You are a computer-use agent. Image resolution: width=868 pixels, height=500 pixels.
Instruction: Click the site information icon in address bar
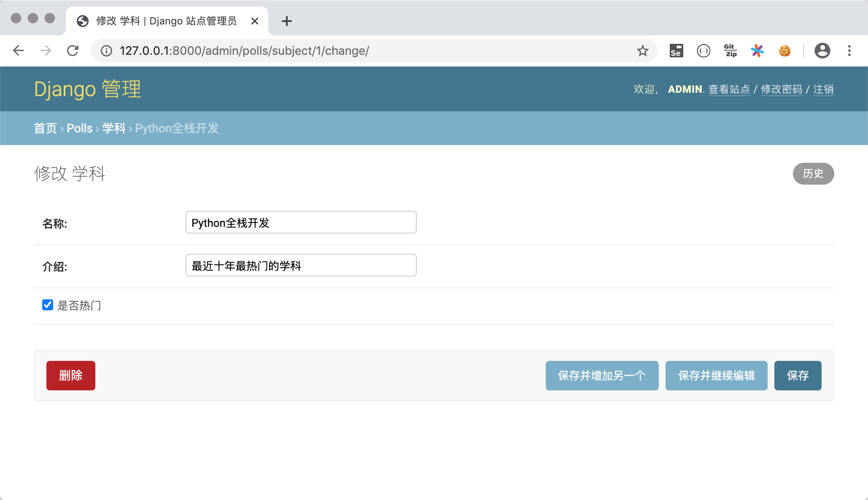pos(106,51)
